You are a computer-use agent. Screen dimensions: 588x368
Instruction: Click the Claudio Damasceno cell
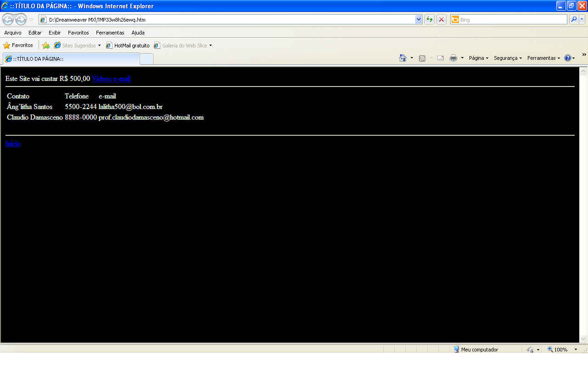tap(35, 117)
